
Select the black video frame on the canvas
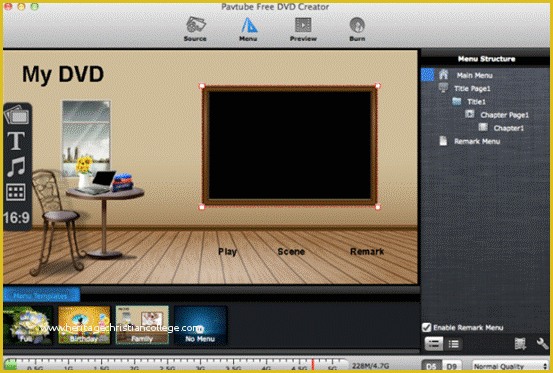click(290, 146)
